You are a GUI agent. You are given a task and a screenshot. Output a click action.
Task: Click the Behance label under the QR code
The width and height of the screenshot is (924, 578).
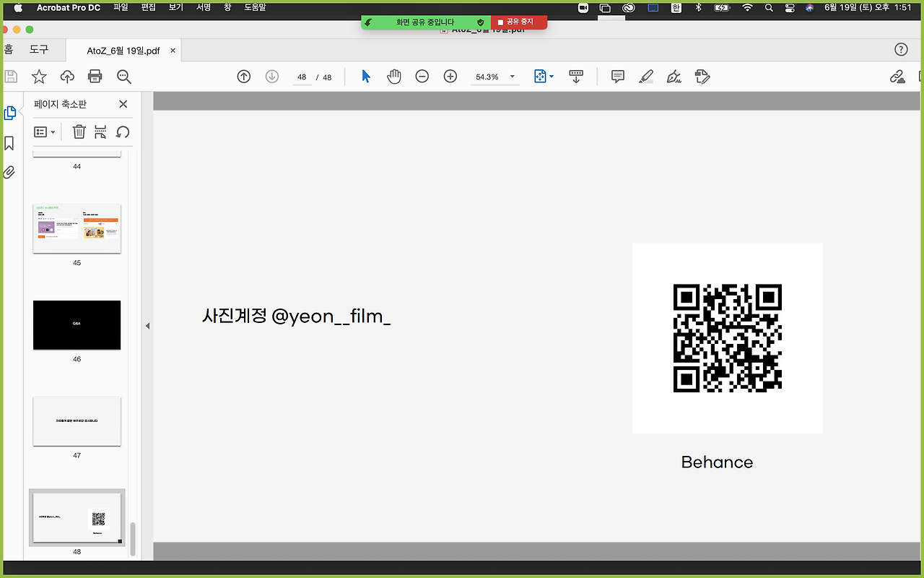pos(717,462)
